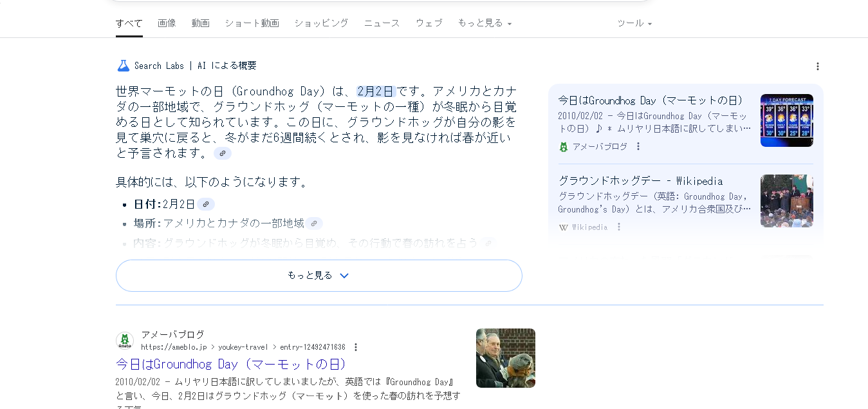Click the 'AI による概要' heading text
This screenshot has width=868, height=409.
[226, 66]
